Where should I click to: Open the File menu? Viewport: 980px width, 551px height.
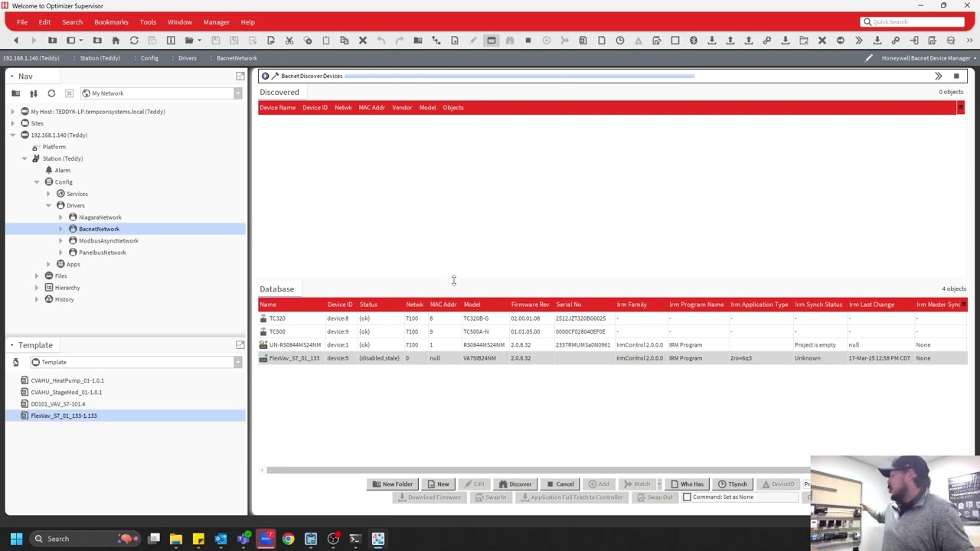click(22, 22)
